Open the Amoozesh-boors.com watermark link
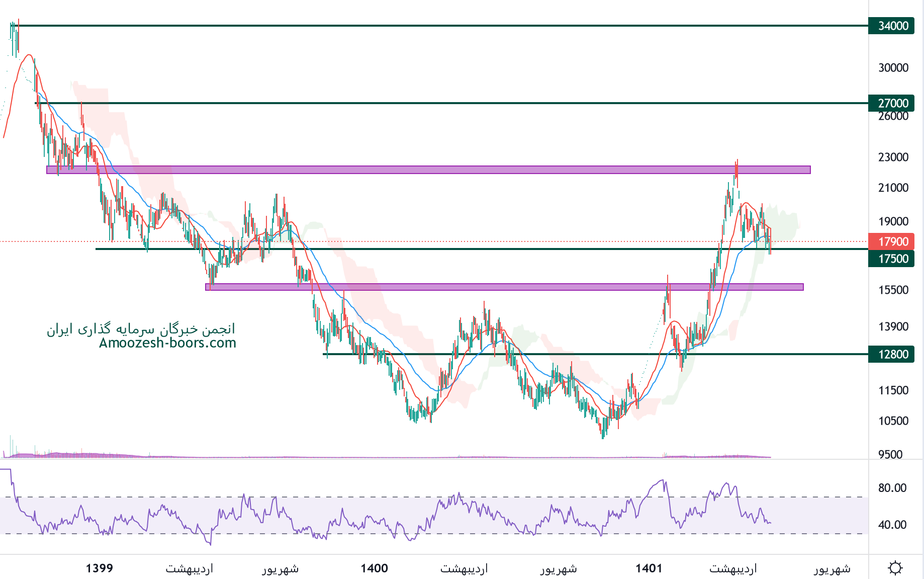 point(167,343)
